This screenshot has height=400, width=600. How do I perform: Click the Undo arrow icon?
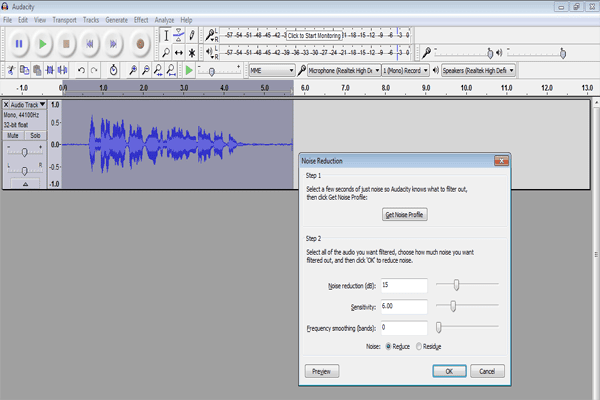[81, 70]
